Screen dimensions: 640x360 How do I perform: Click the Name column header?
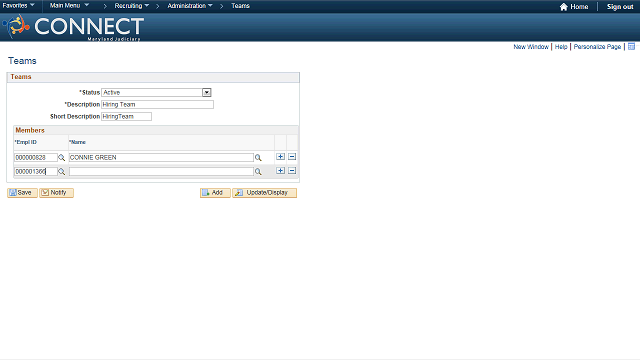pos(77,142)
